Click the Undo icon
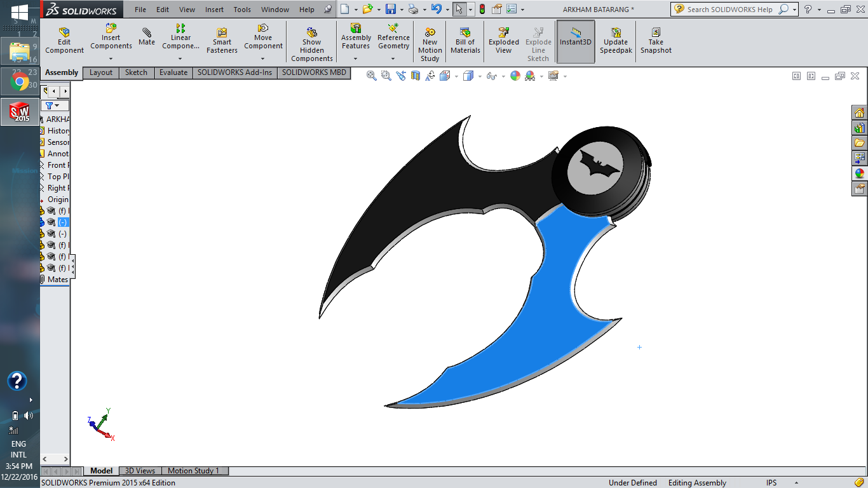 coord(436,9)
